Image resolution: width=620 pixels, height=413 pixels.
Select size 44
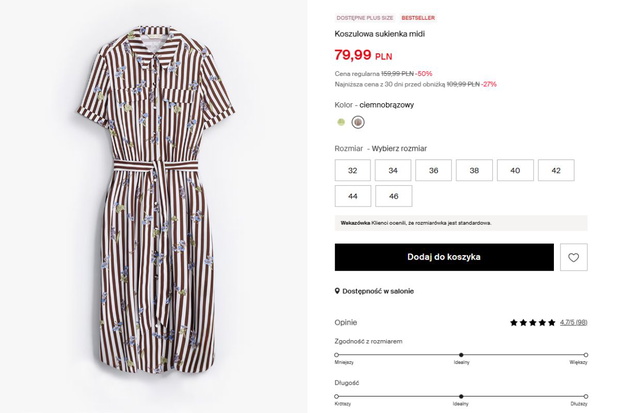[x=353, y=196]
